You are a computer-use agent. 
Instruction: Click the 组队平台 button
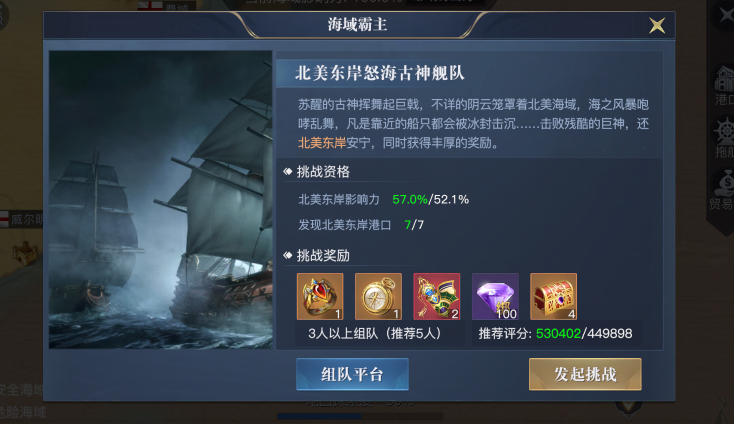(352, 374)
